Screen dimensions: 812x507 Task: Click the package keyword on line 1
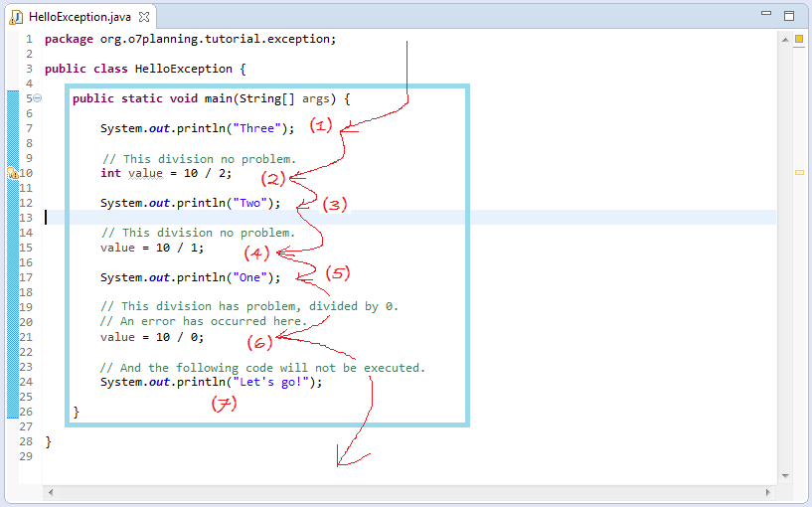[69, 40]
